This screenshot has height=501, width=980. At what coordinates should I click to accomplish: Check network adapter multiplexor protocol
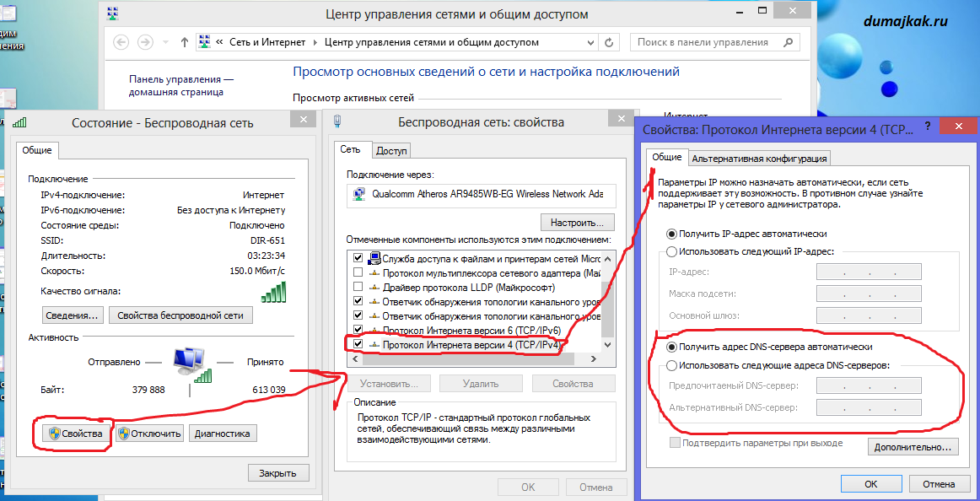pos(358,272)
